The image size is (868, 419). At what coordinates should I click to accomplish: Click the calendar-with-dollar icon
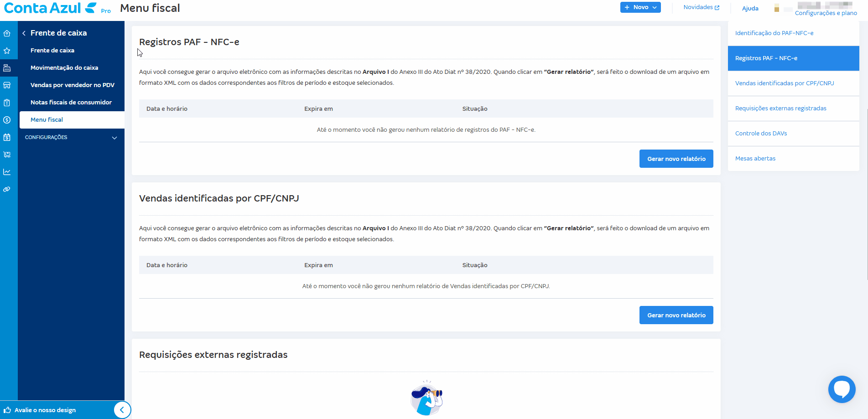click(8, 137)
